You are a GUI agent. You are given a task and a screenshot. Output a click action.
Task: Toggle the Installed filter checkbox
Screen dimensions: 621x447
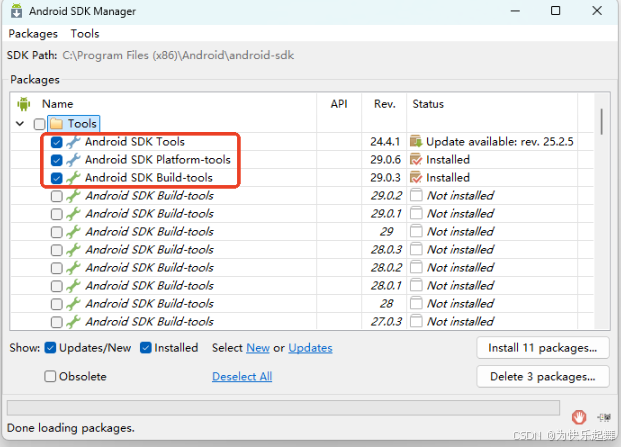pos(146,348)
